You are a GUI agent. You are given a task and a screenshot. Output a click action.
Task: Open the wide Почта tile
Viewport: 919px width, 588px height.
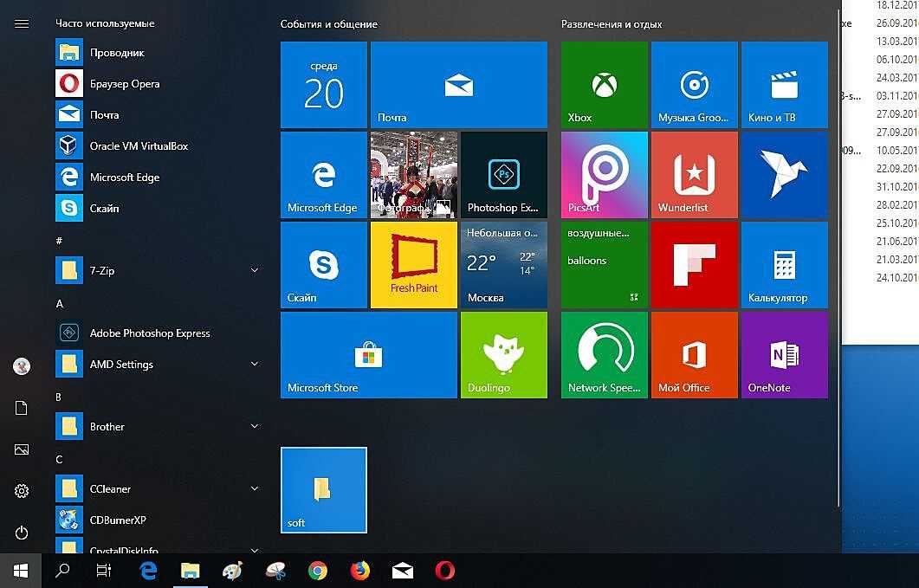point(459,84)
